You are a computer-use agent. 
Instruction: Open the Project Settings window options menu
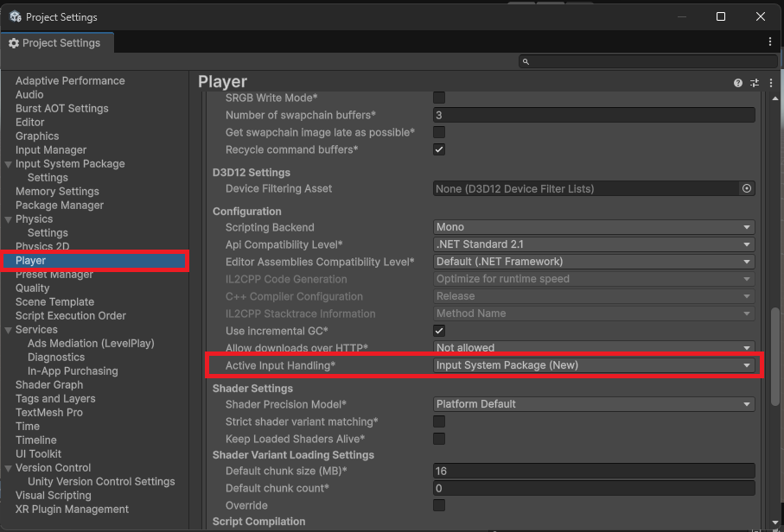[x=770, y=41]
